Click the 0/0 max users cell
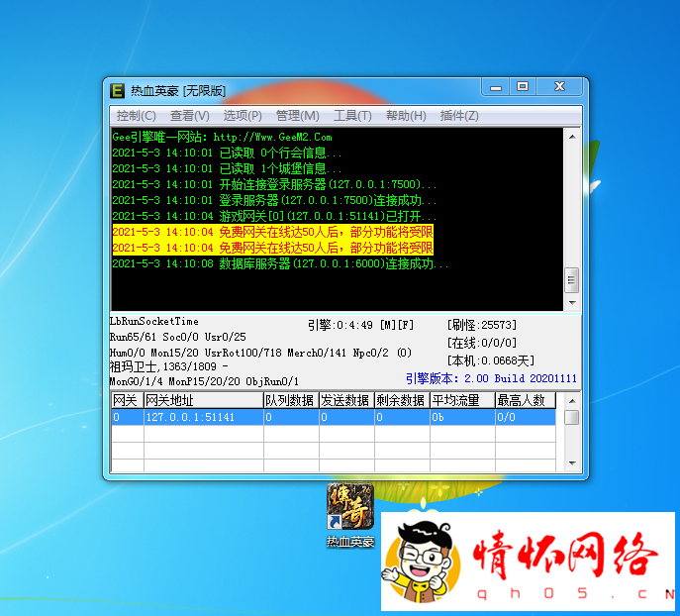This screenshot has height=616, width=680. (x=526, y=417)
